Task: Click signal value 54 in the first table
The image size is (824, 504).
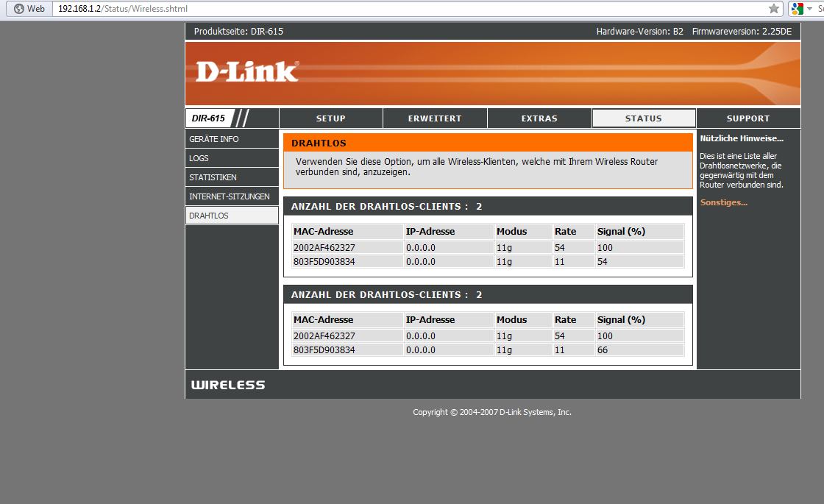Action: (603, 262)
